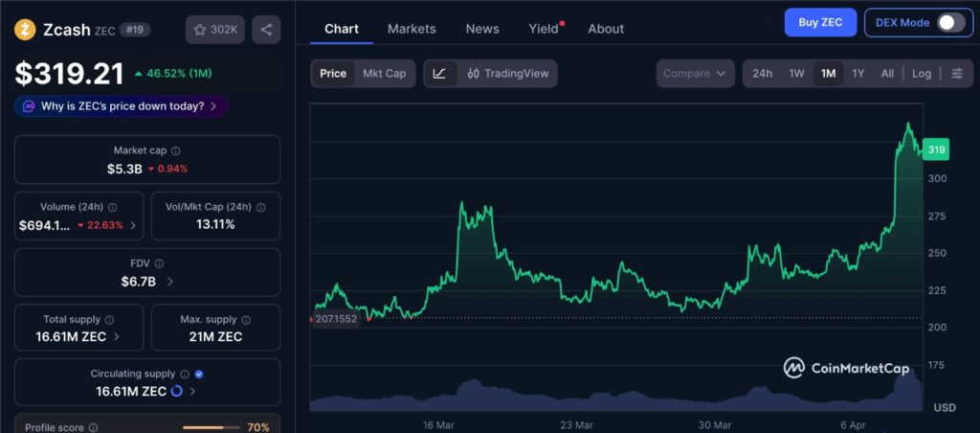The height and width of the screenshot is (433, 980).
Task: Click the 0.94% market cap change
Action: [172, 169]
